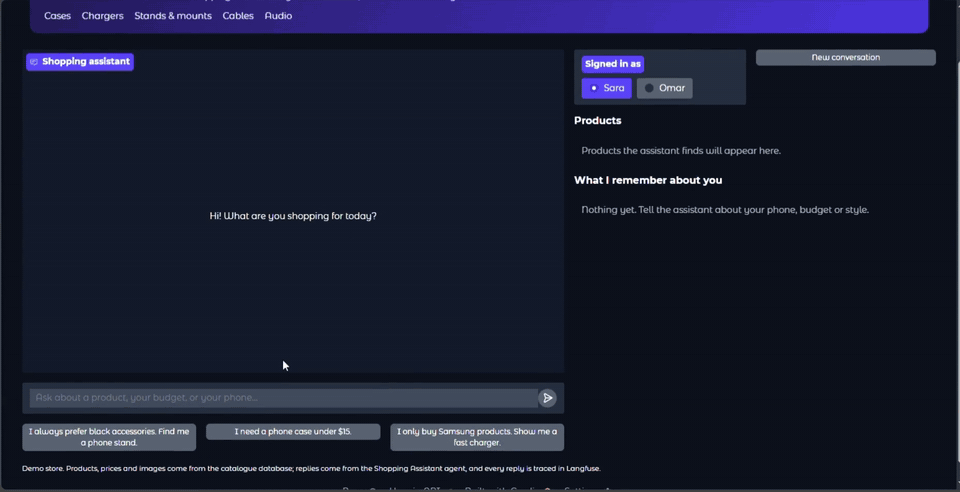Open the Audio category
This screenshot has height=492, width=960.
(279, 16)
